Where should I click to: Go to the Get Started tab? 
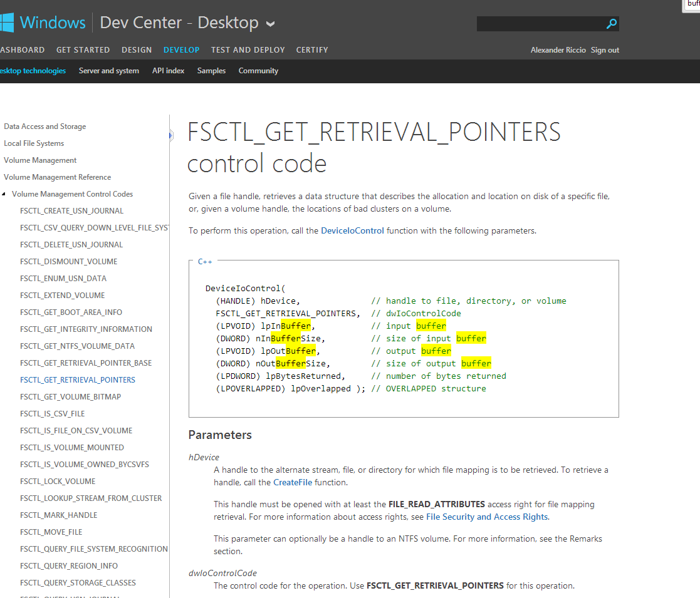click(x=83, y=50)
